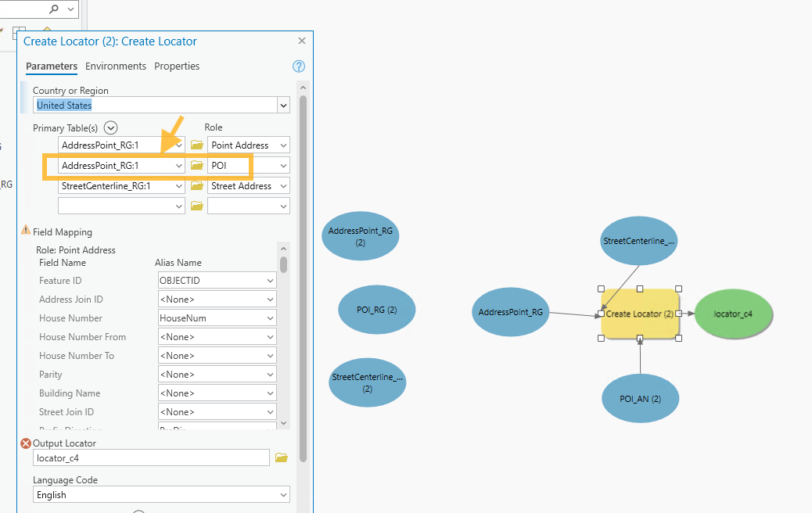Image resolution: width=812 pixels, height=513 pixels.
Task: Open the House Number field dropdown
Action: pyautogui.click(x=269, y=318)
